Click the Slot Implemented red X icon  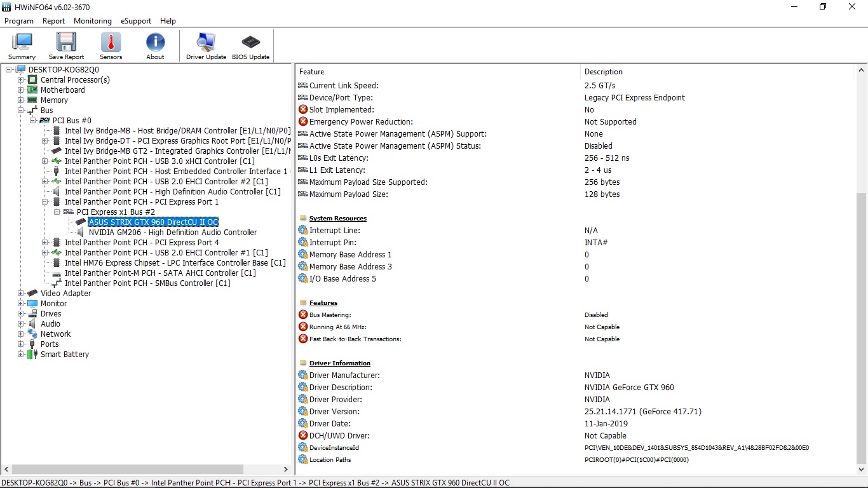[x=303, y=110]
